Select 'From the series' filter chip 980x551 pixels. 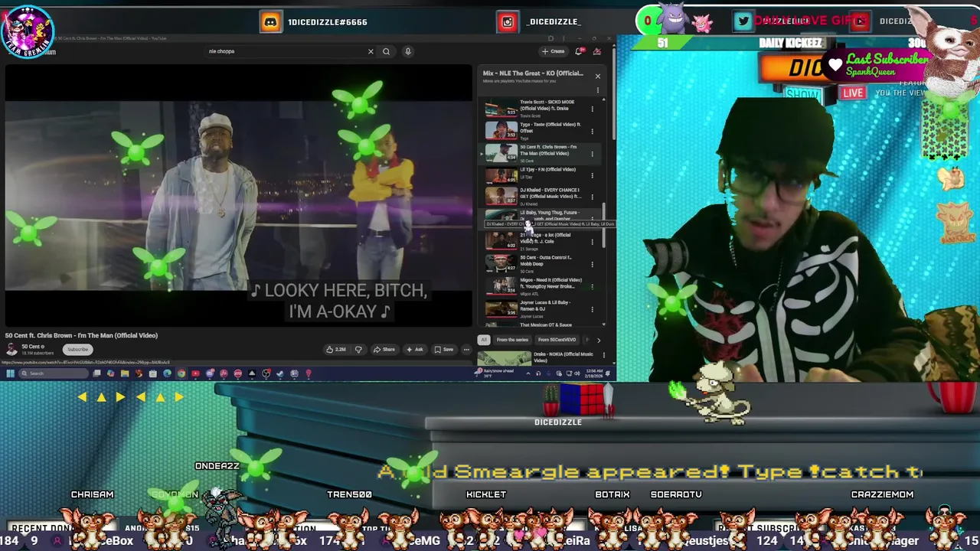(512, 340)
